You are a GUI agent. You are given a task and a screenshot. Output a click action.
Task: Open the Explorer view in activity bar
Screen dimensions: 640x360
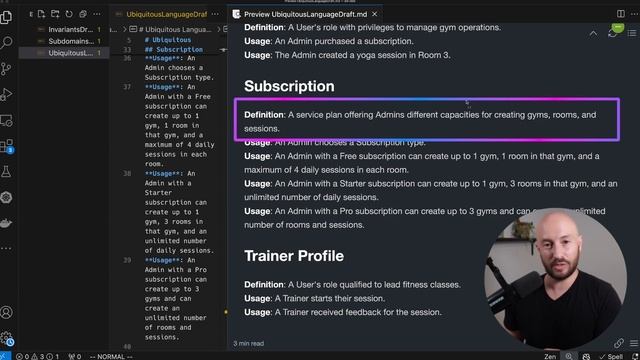click(6, 17)
